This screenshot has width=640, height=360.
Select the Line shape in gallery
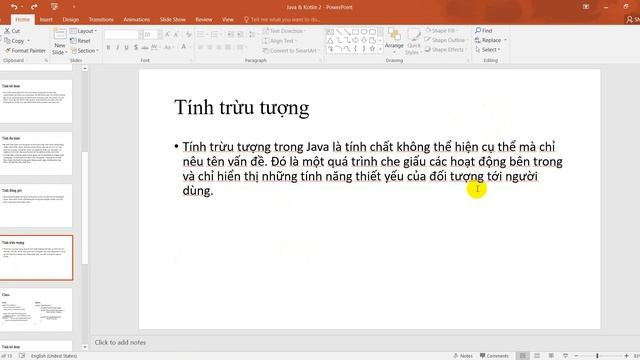[x=338, y=32]
